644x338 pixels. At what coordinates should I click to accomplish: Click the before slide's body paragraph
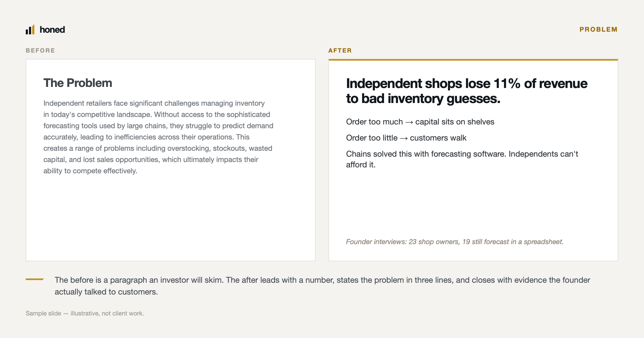(158, 137)
